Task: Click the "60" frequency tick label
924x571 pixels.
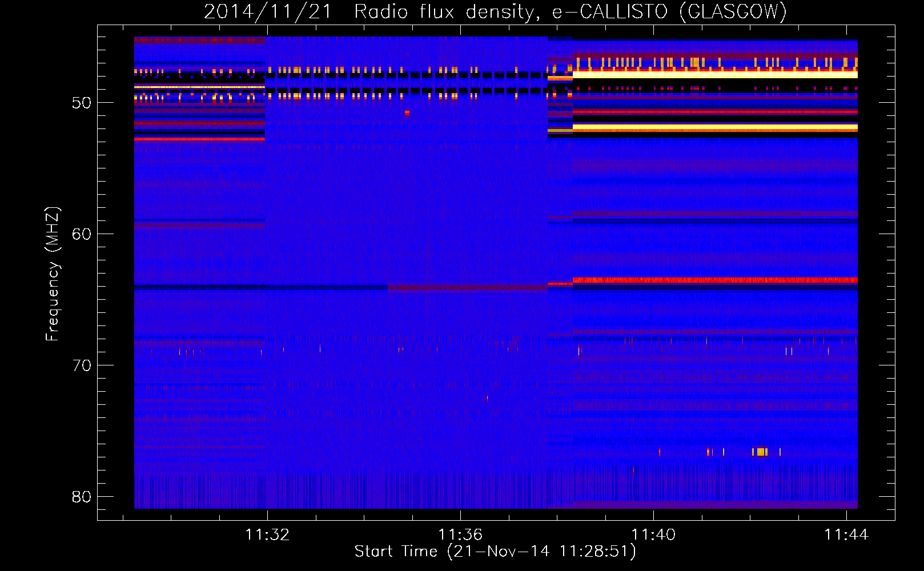Action: tap(82, 234)
